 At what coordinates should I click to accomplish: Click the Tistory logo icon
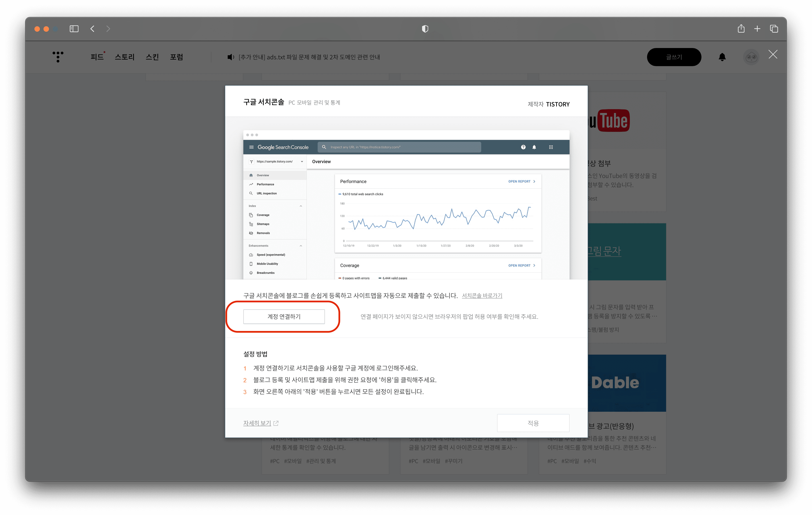click(58, 57)
